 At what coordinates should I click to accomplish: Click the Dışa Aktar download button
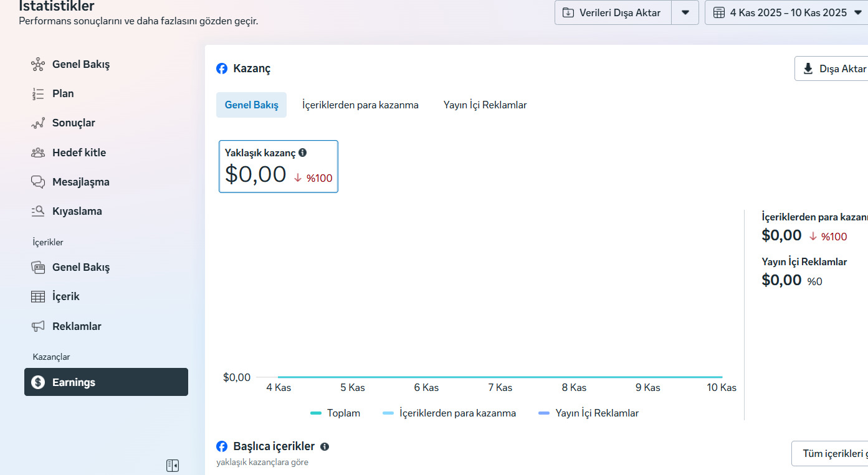tap(831, 68)
